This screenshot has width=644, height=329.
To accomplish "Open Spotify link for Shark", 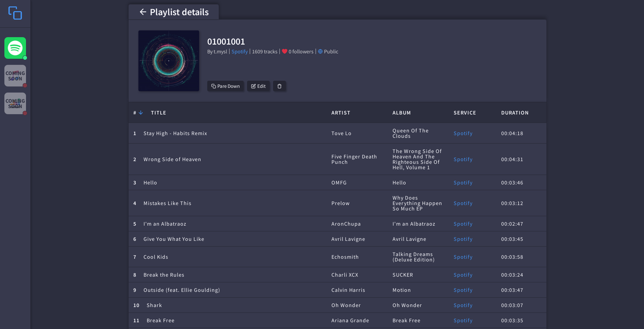I will (x=463, y=305).
